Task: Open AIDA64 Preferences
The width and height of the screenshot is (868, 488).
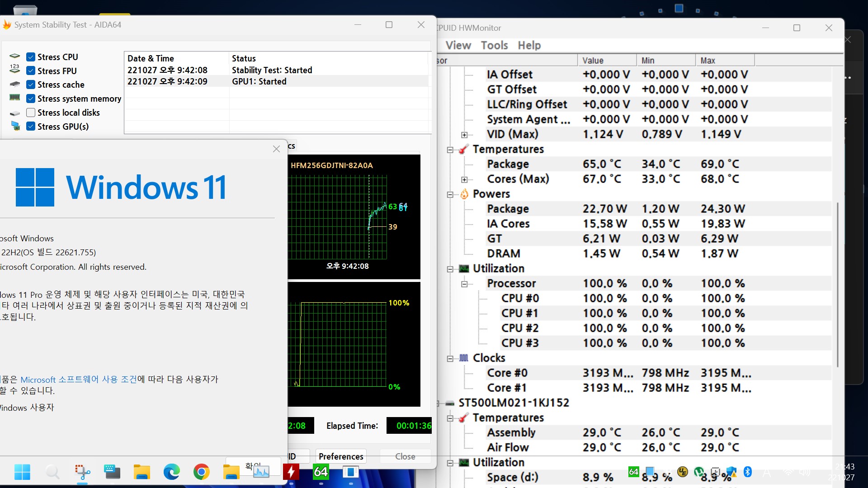Action: (x=341, y=456)
